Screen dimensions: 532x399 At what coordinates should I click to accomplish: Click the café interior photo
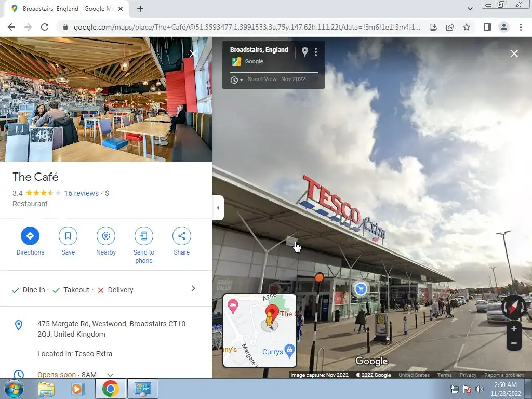(x=106, y=99)
